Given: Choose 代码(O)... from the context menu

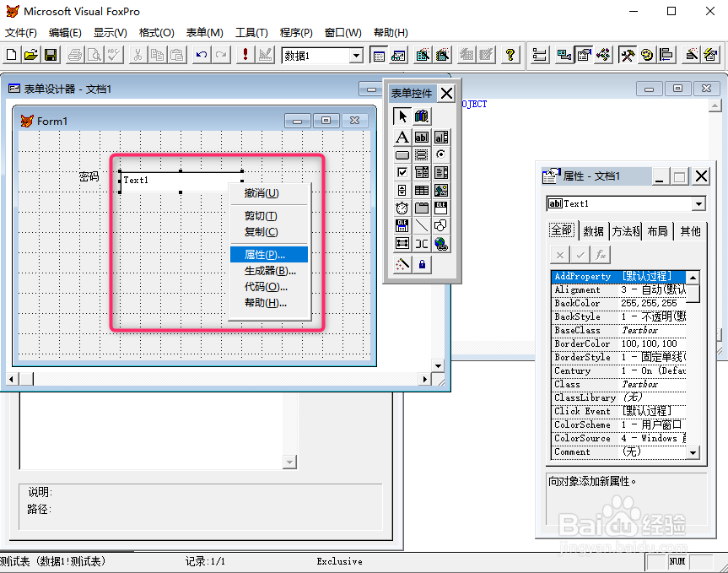Looking at the screenshot, I should tap(269, 287).
